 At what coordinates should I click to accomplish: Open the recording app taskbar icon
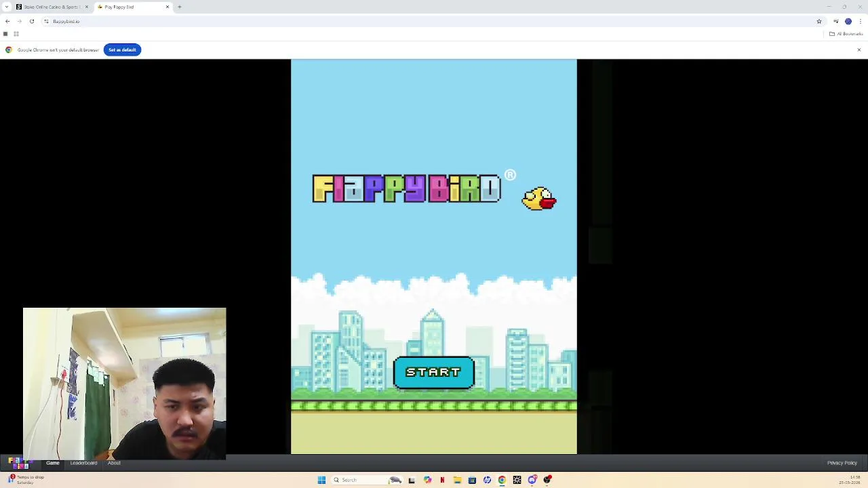click(x=547, y=480)
